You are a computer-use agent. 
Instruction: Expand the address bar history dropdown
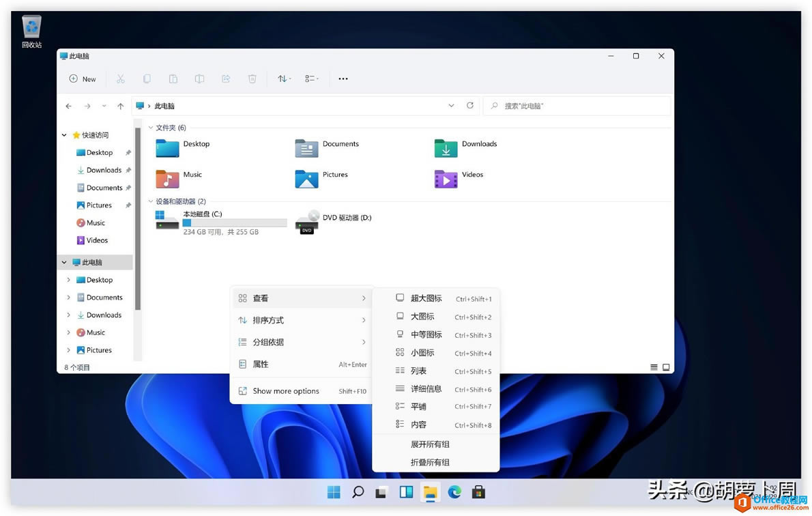[451, 106]
